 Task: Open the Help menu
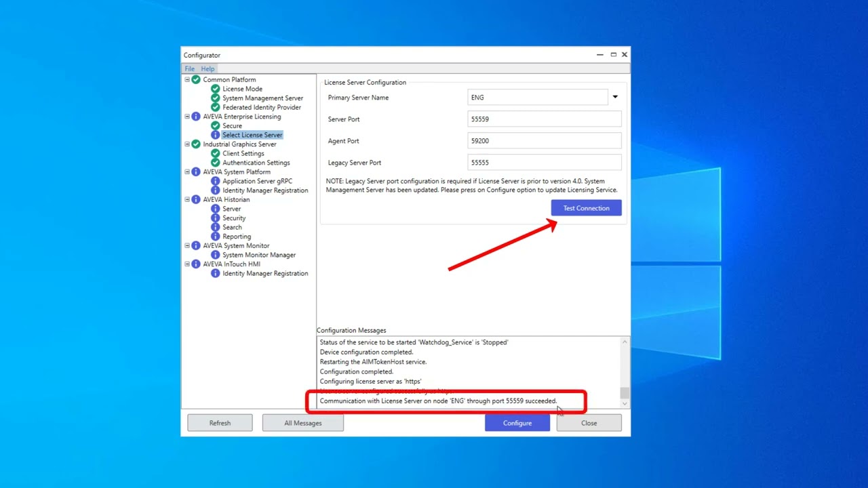tap(208, 68)
